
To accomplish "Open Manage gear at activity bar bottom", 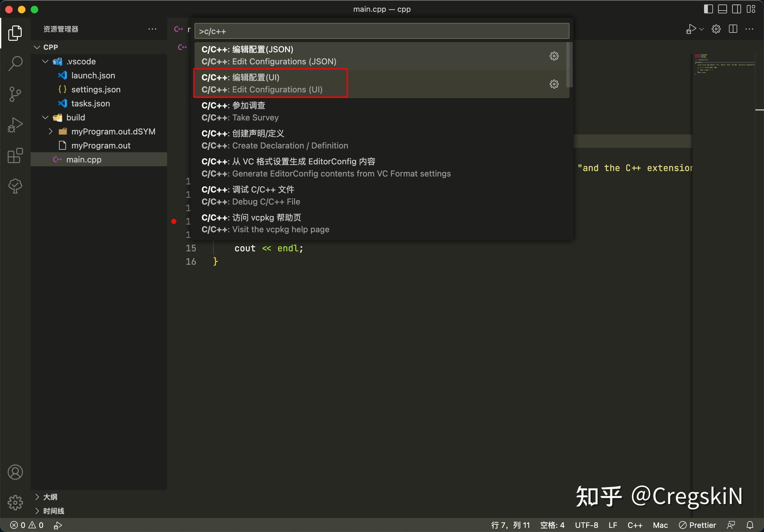I will (x=15, y=502).
